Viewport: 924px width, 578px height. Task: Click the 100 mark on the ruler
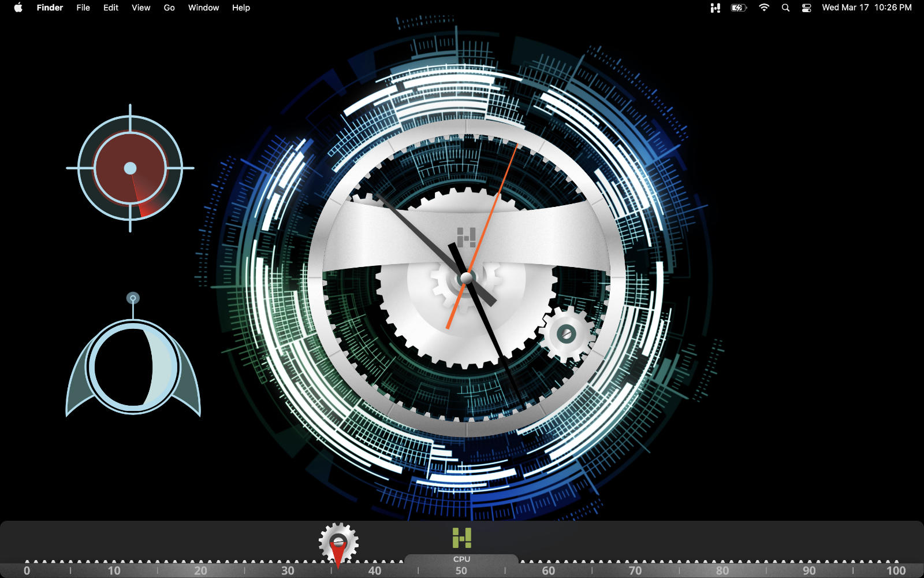(896, 570)
